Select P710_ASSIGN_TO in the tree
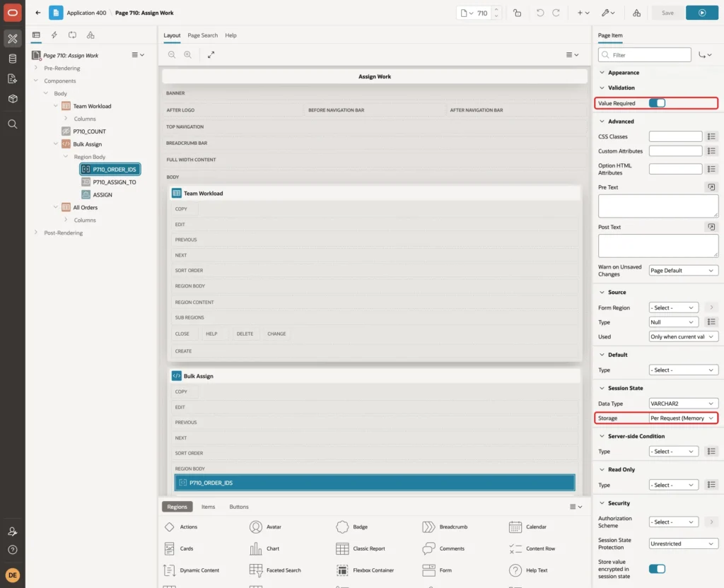This screenshot has height=588, width=724. point(114,182)
